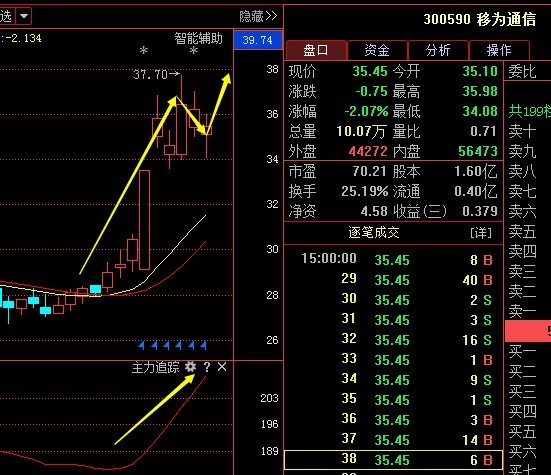Switch to the 资金 tab
The width and height of the screenshot is (551, 475).
click(x=377, y=50)
